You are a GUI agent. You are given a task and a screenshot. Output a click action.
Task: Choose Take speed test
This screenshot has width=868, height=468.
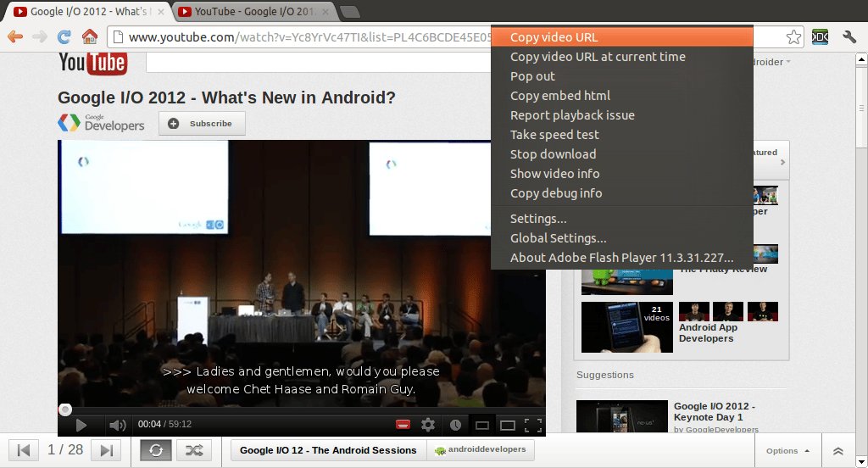(x=621, y=135)
